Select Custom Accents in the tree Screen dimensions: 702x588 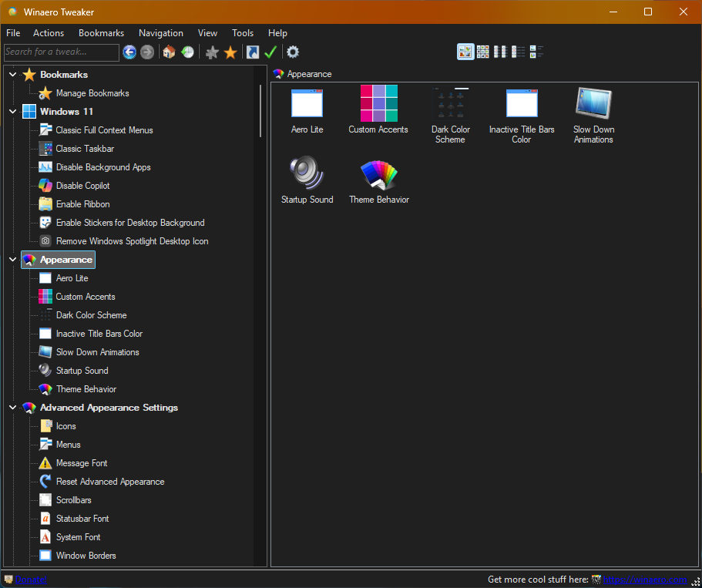tap(86, 297)
